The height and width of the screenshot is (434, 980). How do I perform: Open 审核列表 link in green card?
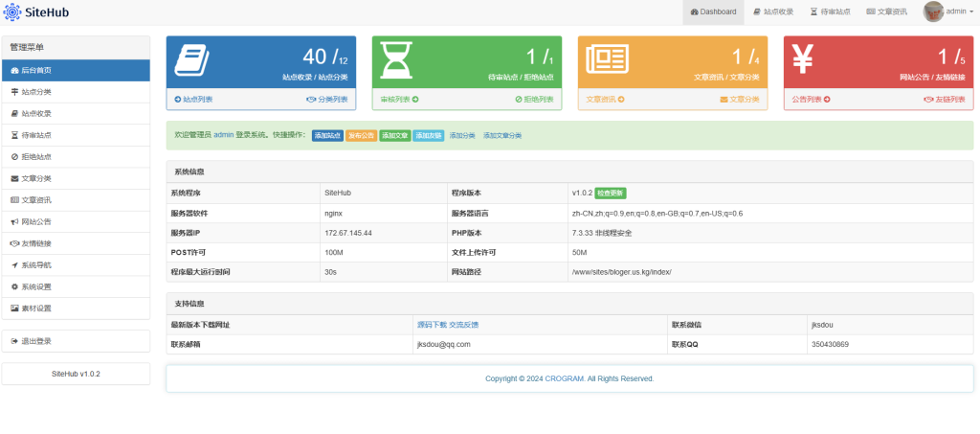tap(399, 100)
